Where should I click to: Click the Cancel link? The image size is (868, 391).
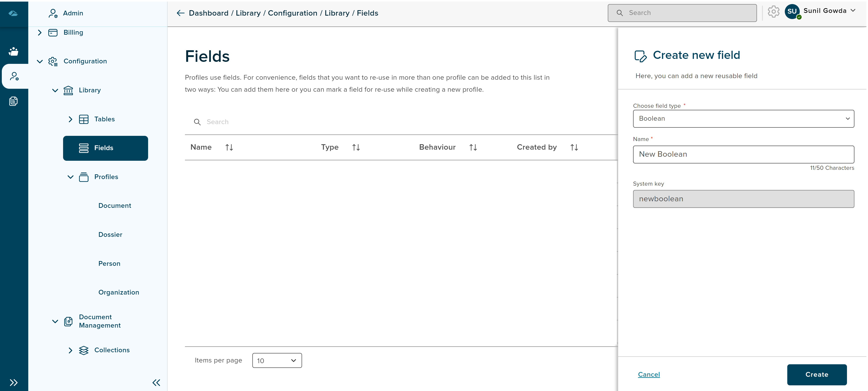tap(649, 374)
